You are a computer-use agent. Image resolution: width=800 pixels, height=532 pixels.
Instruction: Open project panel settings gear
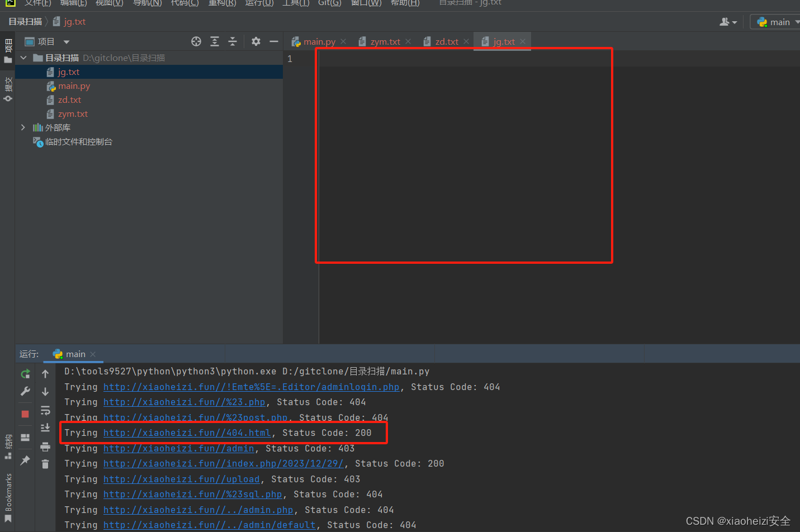pyautogui.click(x=256, y=41)
